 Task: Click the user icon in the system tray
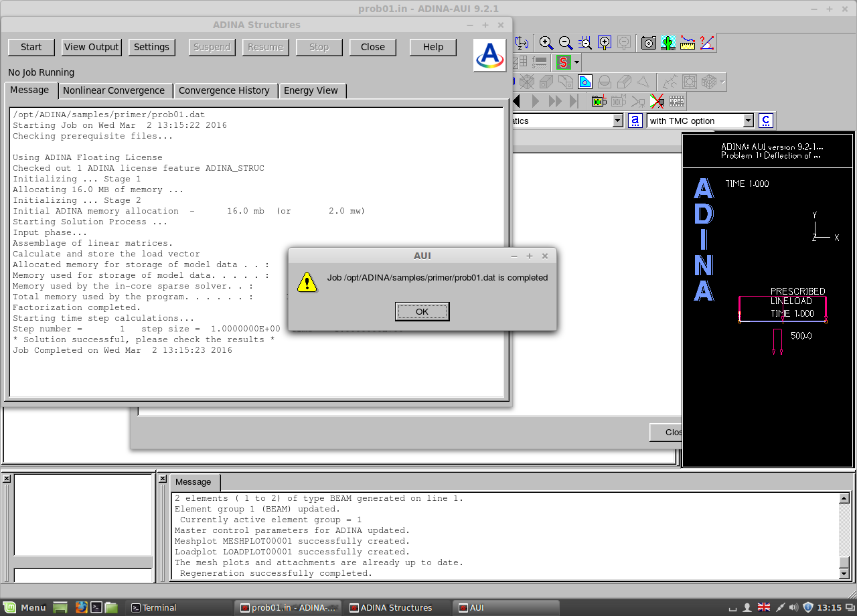(748, 607)
